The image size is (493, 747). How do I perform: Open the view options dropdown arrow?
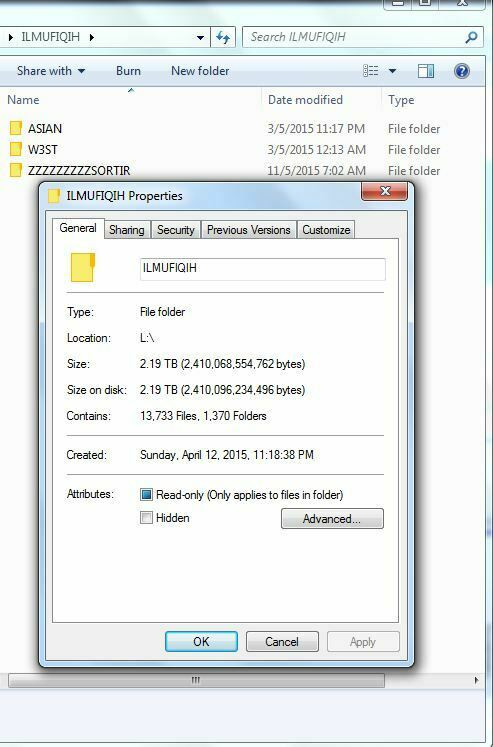click(x=392, y=71)
